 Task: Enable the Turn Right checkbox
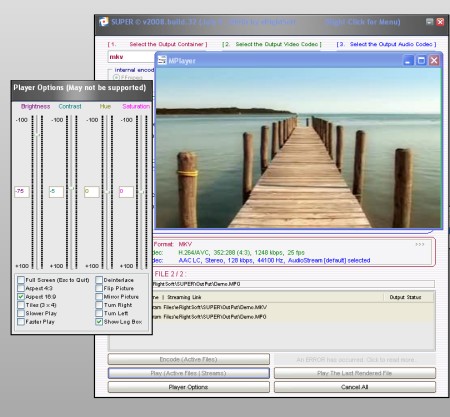pyautogui.click(x=99, y=305)
